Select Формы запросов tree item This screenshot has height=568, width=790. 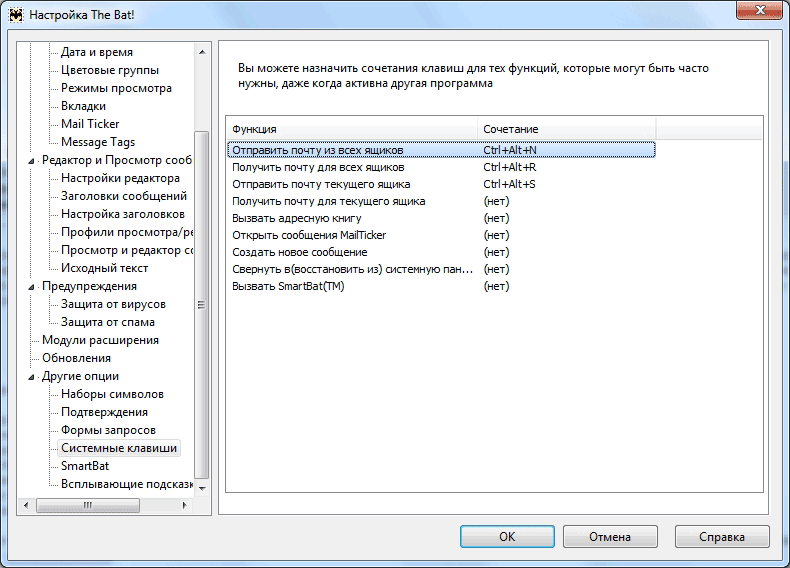tap(108, 430)
